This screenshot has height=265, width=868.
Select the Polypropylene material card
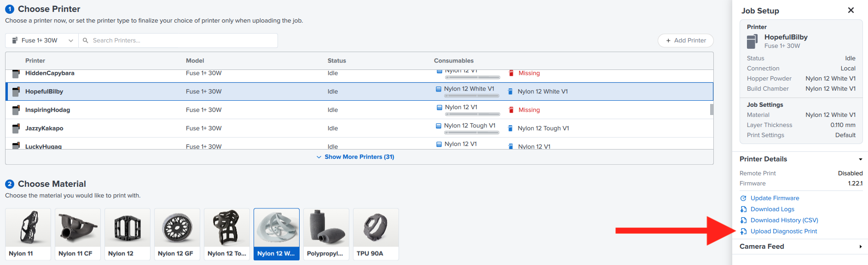pos(326,234)
